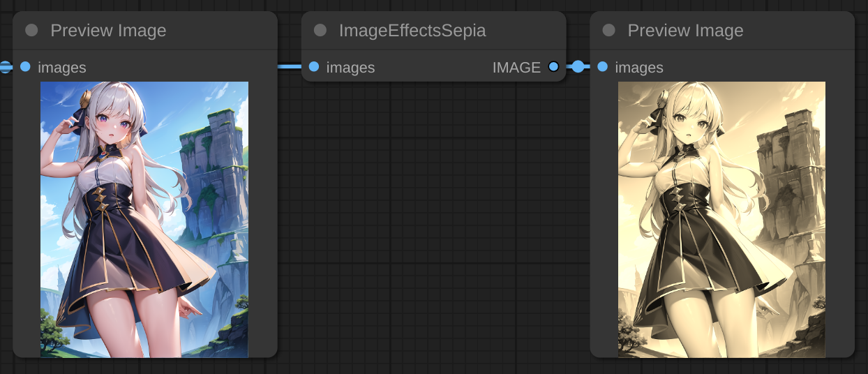Click the images input port on ImageEffectsSepia node
This screenshot has width=868, height=374.
[314, 67]
